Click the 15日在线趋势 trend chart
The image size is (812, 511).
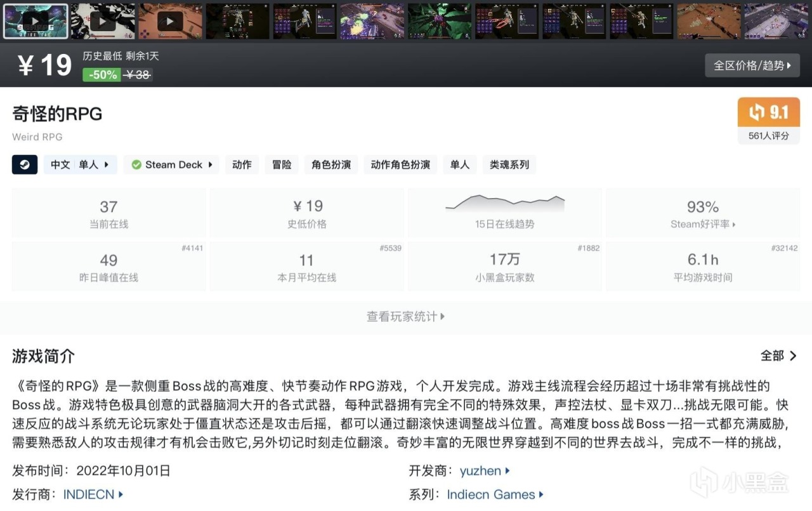[505, 213]
